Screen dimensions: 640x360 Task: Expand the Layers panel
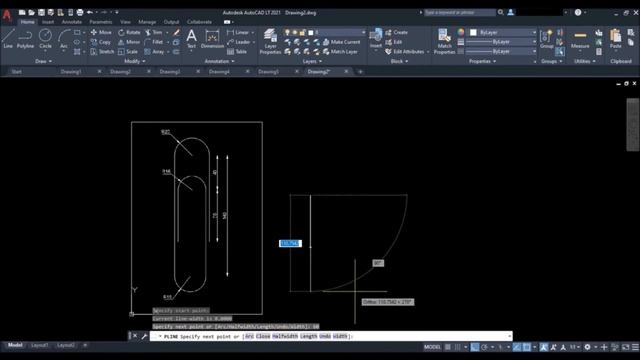point(312,61)
